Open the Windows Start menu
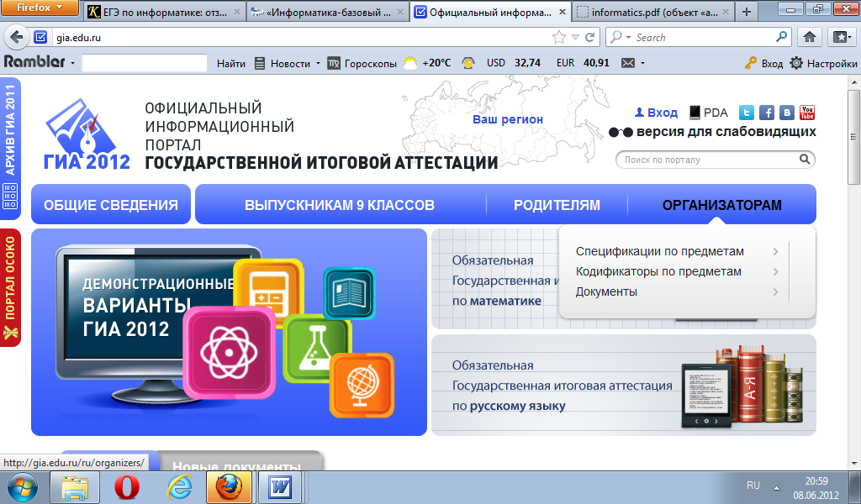Screen dimensions: 861x504 coord(22,487)
